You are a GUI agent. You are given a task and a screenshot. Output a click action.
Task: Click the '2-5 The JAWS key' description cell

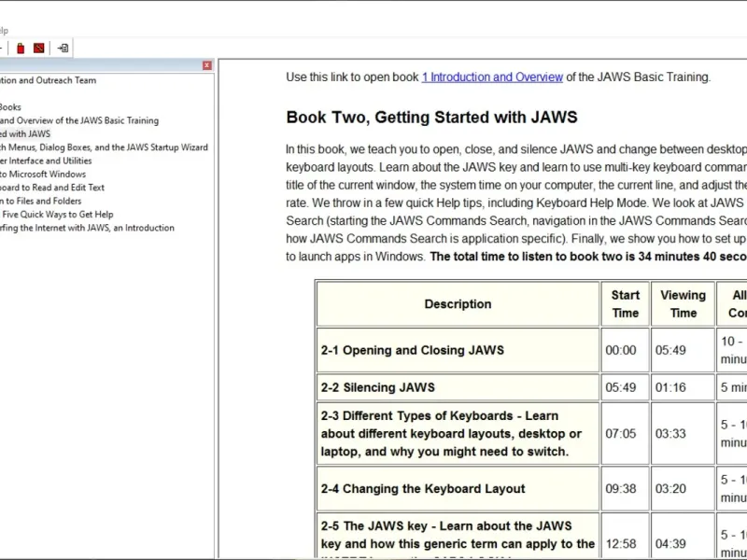click(x=458, y=535)
